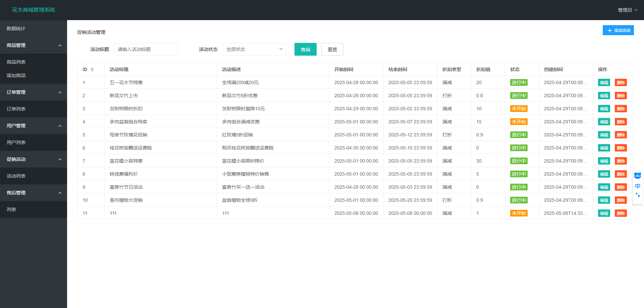The height and width of the screenshot is (308, 644).
Task: Click the Baidu input method paw icon
Action: coord(638,176)
